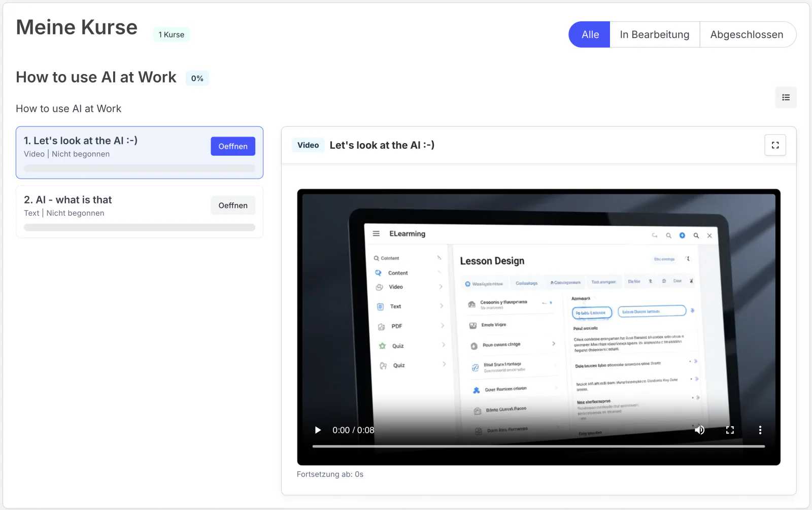
Task: Switch to In Bearbeitung tab
Action: pos(655,35)
